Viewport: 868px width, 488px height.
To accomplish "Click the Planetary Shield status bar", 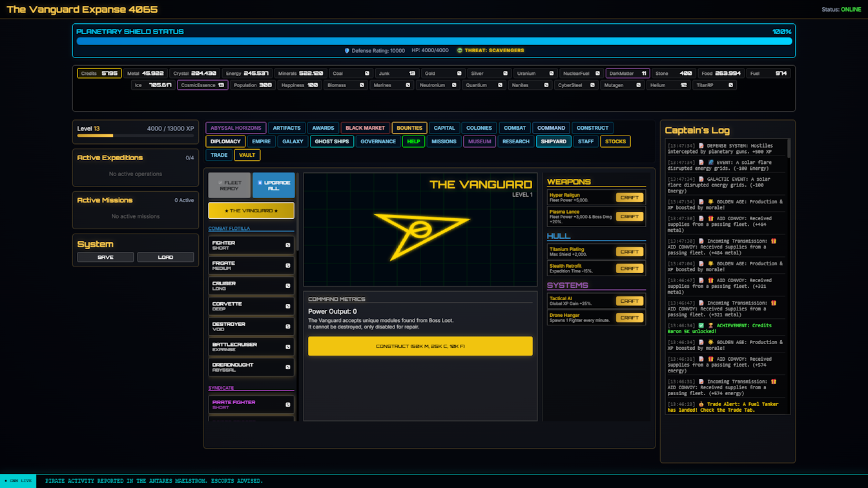I will pos(434,41).
